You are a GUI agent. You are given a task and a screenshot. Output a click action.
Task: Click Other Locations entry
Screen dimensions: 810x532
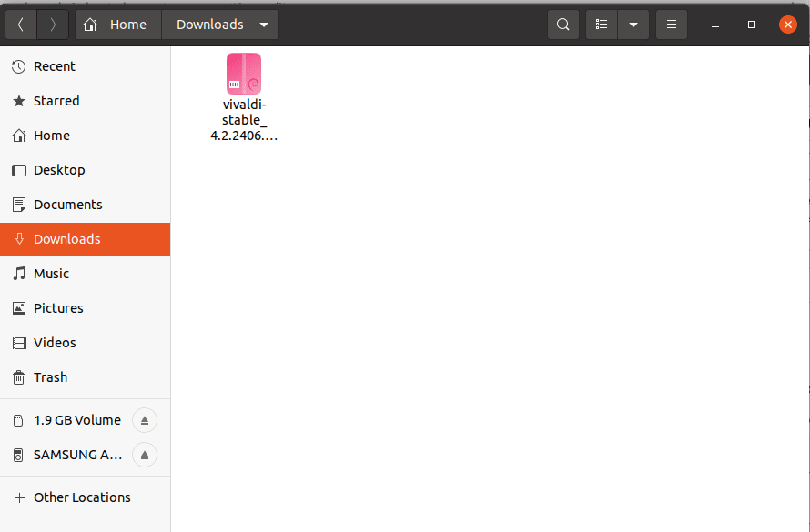coord(82,497)
